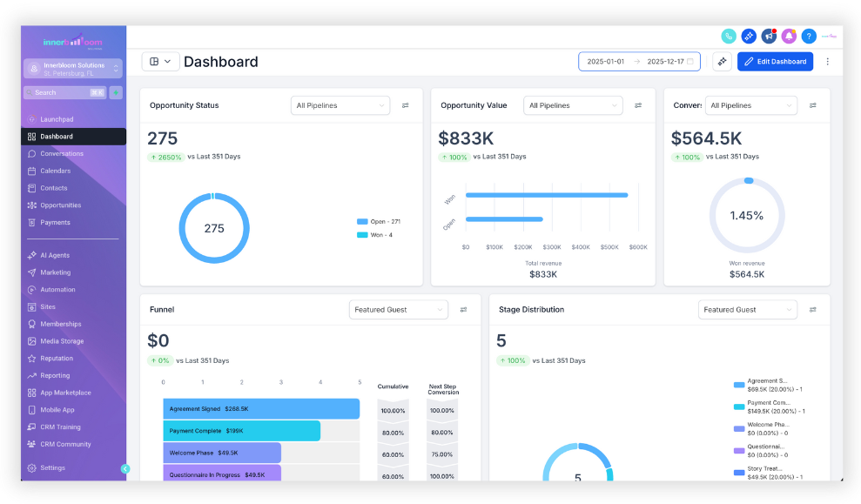Screen dimensions: 861x504
Task: Open the notifications bell icon
Action: [789, 37]
